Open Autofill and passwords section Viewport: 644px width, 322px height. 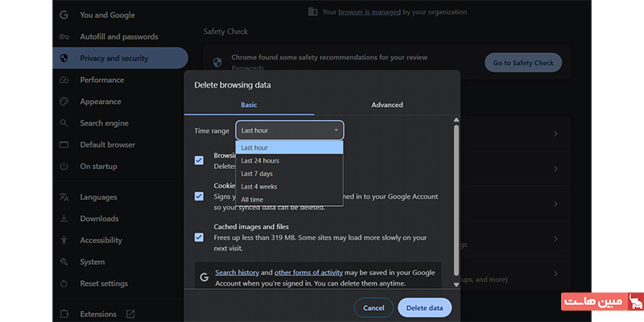click(x=120, y=36)
